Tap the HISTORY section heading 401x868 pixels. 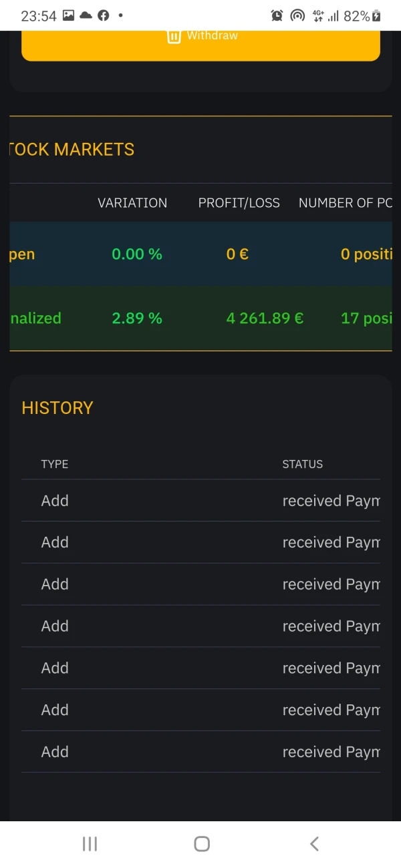click(57, 408)
